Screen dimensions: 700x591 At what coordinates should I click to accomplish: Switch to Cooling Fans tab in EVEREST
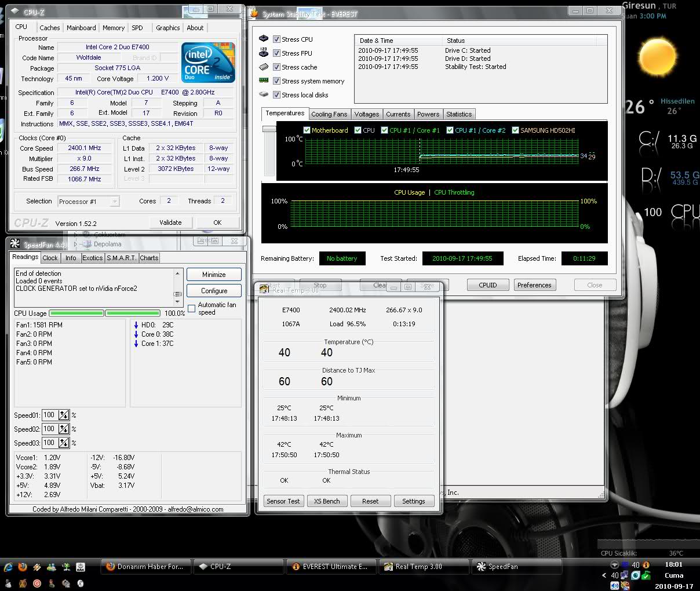point(329,114)
